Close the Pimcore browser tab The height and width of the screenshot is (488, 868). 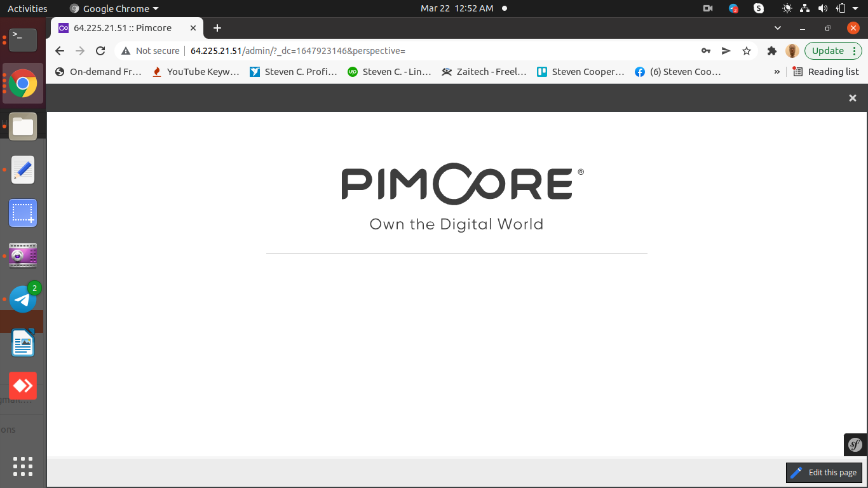pos(193,28)
